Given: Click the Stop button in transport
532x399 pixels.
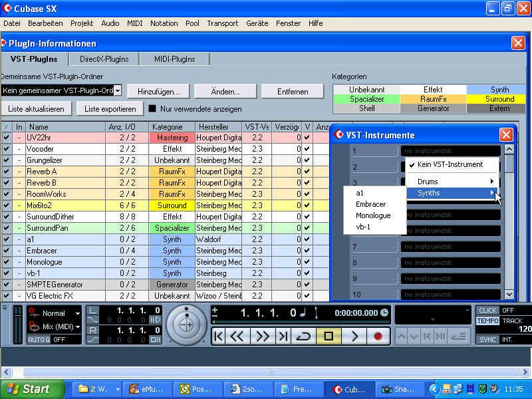Looking at the screenshot, I should [x=328, y=336].
